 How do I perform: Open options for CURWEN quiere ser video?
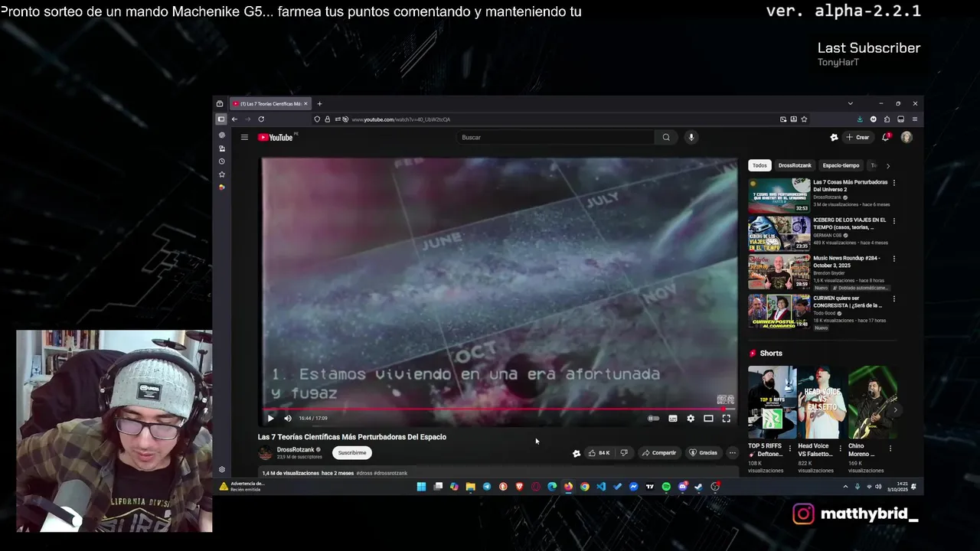point(893,299)
